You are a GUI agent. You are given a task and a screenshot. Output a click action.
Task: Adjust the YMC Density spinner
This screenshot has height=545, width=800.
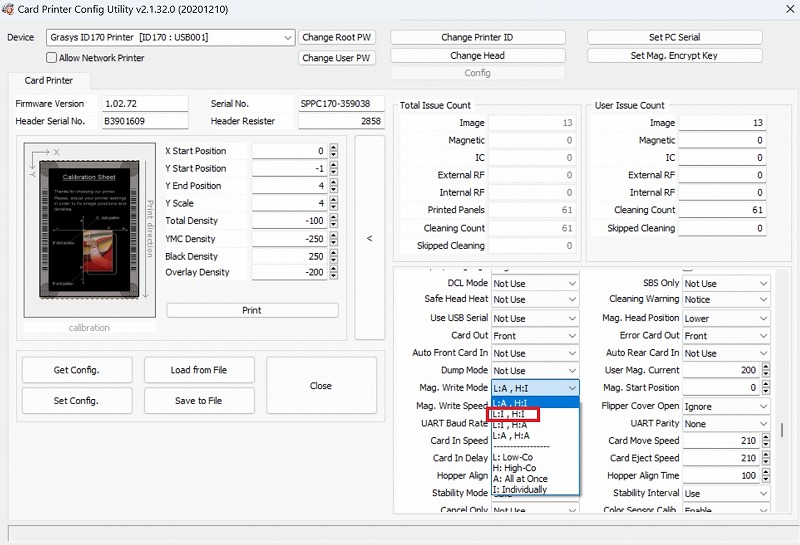click(334, 239)
